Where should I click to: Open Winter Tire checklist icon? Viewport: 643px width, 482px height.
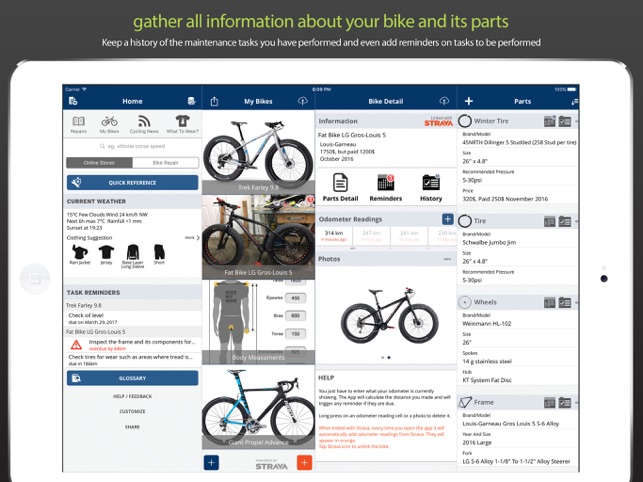(565, 121)
